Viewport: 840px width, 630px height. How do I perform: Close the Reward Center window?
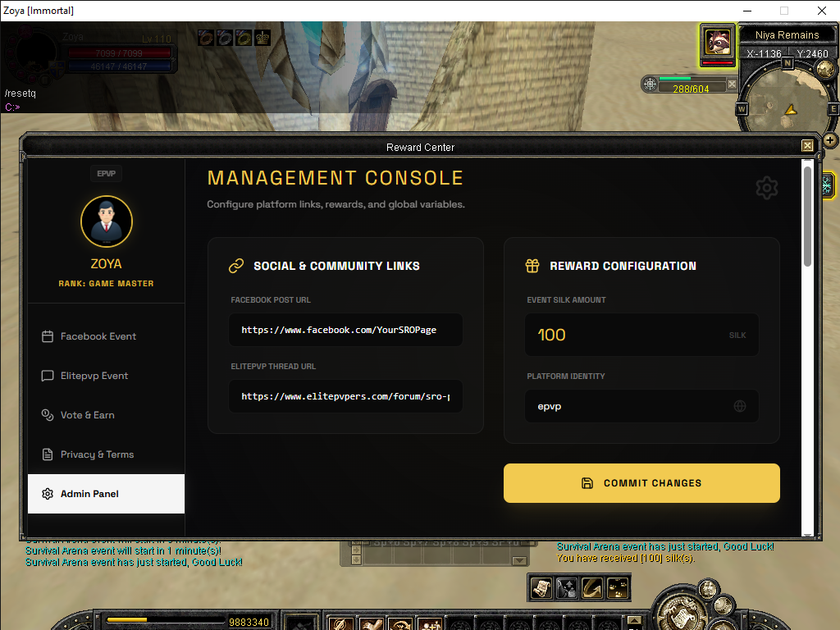click(807, 146)
